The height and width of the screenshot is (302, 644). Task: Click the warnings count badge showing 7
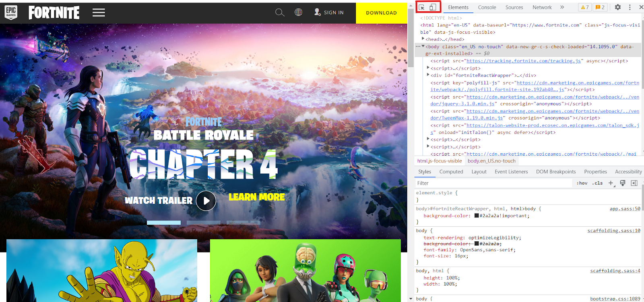[585, 7]
